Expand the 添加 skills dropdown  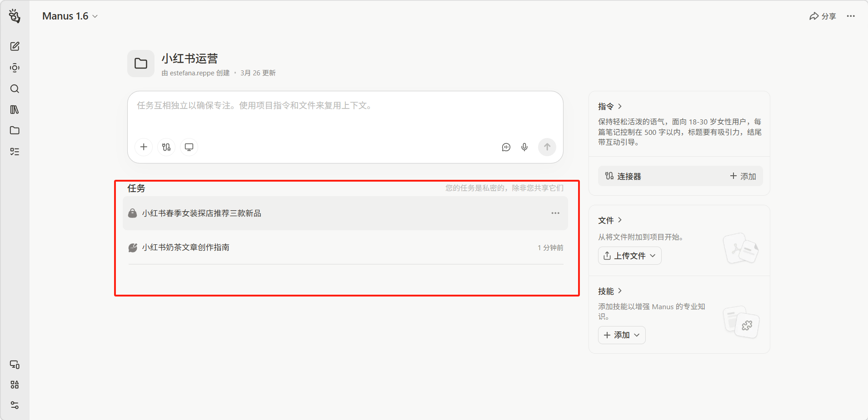[x=621, y=335]
